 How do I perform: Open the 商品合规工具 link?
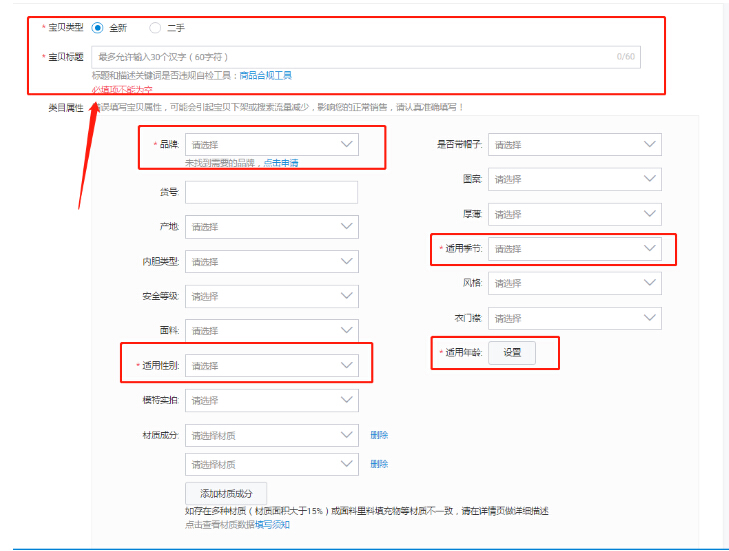click(265, 75)
